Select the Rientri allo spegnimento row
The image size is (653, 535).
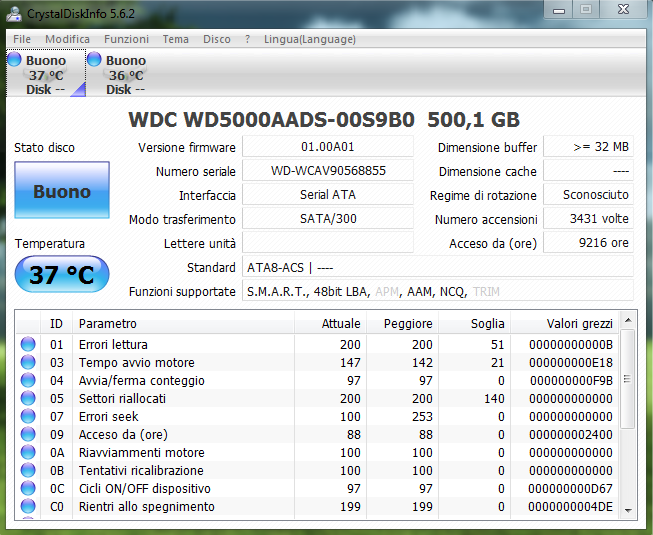317,506
